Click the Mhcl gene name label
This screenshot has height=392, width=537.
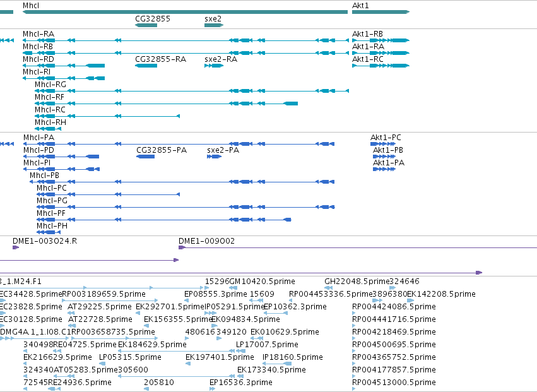pyautogui.click(x=31, y=6)
